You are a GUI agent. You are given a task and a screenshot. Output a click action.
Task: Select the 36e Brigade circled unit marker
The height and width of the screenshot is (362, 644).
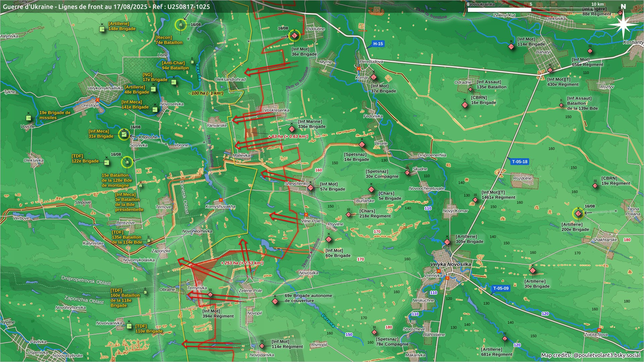pos(294,36)
